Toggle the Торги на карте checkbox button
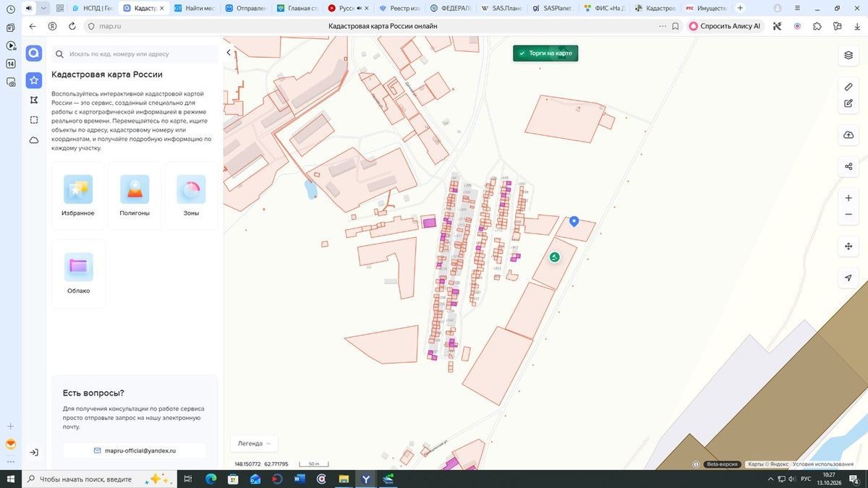Viewport: 868px width, 488px height. click(546, 53)
